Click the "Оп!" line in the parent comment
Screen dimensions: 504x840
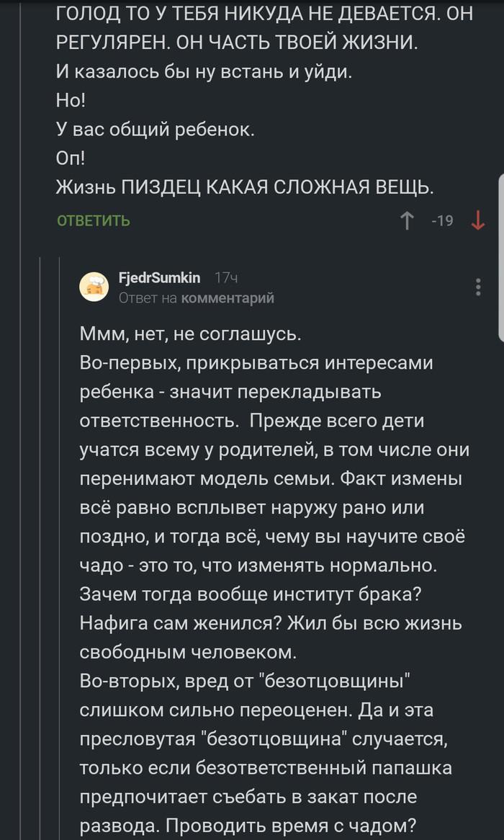(71, 158)
